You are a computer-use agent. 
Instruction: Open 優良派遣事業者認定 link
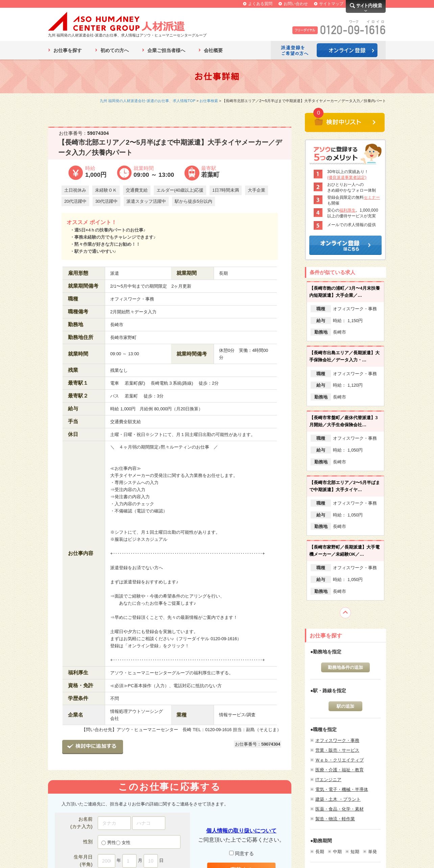coord(346,177)
